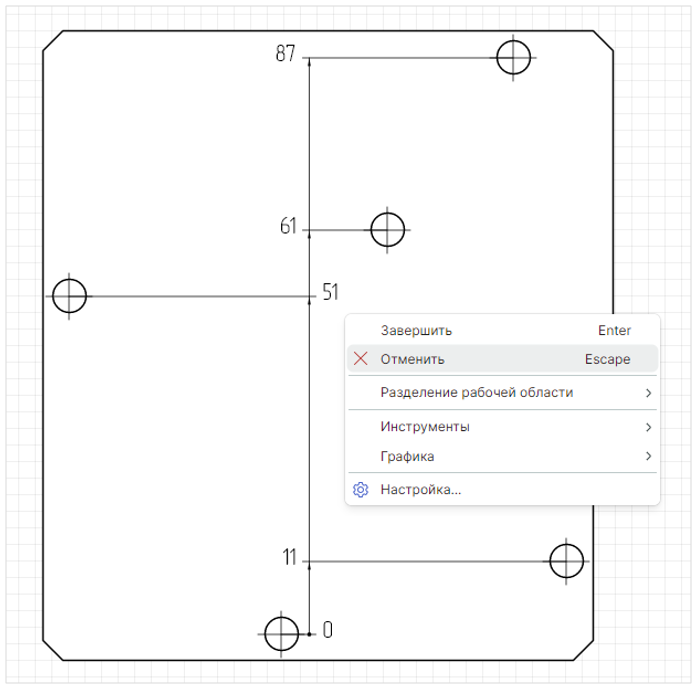Expand arrow next to Графика
698x689 pixels.
649,456
